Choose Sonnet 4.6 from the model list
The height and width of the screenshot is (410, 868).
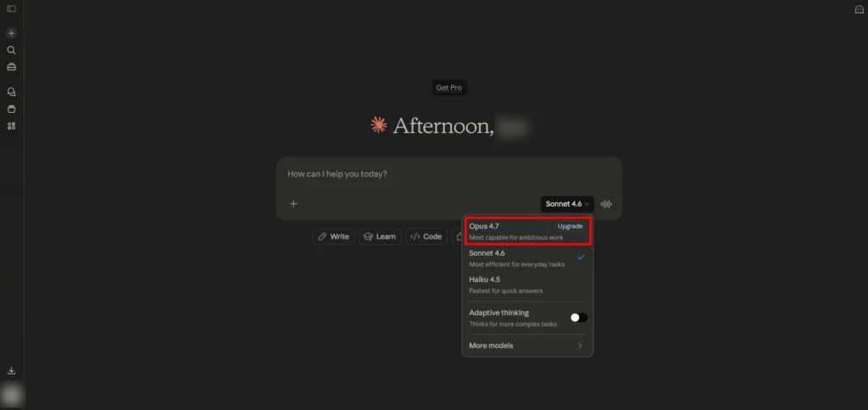(527, 258)
